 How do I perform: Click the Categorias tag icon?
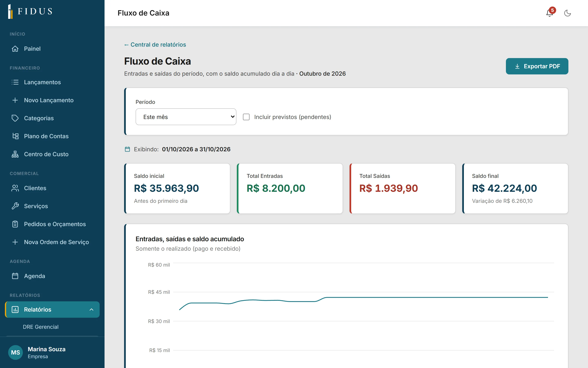tap(15, 118)
